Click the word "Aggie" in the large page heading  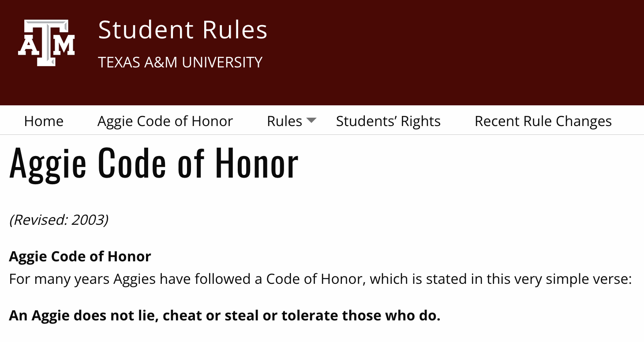[x=48, y=164]
